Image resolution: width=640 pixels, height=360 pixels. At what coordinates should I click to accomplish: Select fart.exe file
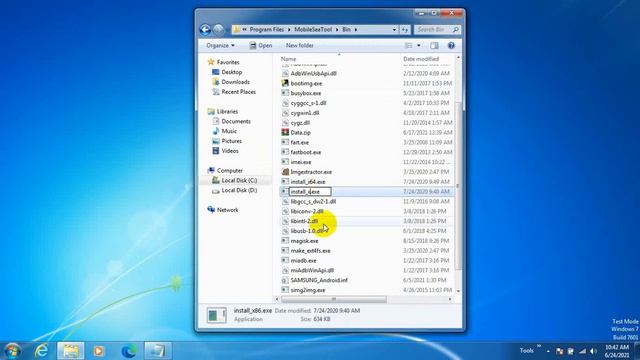[300, 142]
